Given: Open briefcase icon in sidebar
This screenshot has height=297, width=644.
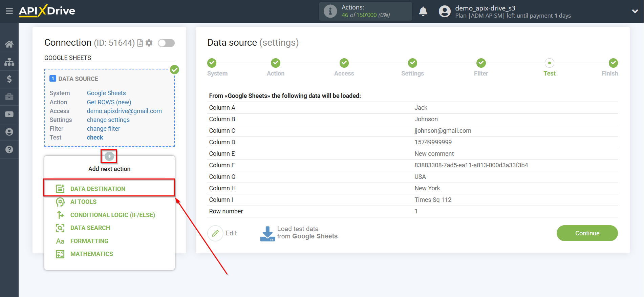Looking at the screenshot, I should tap(9, 97).
